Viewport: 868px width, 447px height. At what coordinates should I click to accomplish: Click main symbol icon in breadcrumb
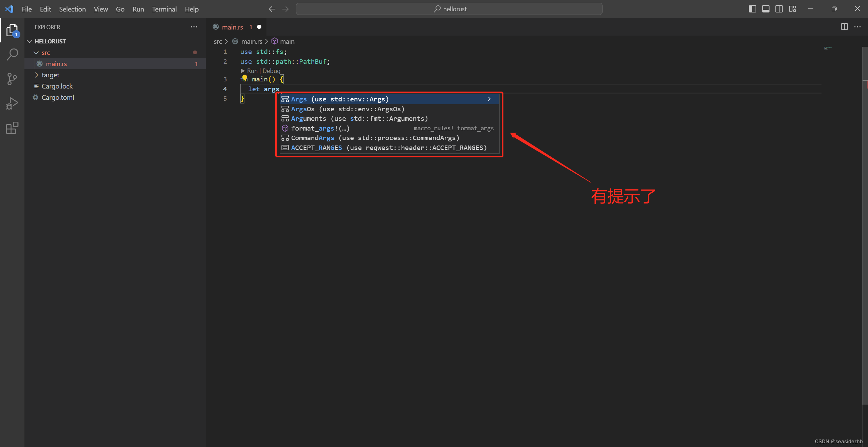[x=275, y=41]
